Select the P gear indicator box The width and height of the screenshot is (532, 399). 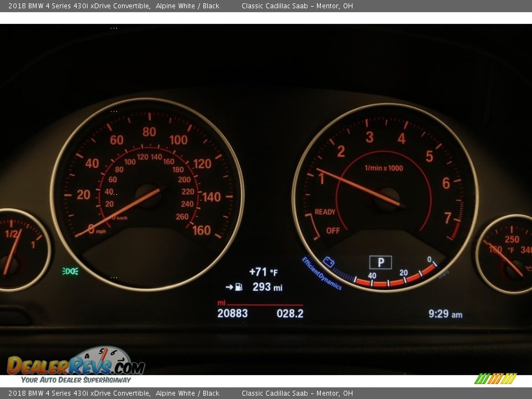coord(380,263)
